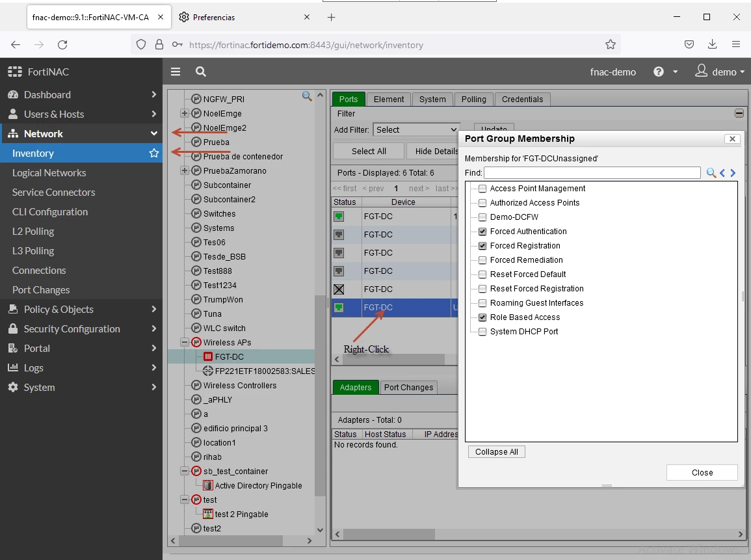Click the Close button in membership dialog
751x560 pixels.
click(702, 472)
